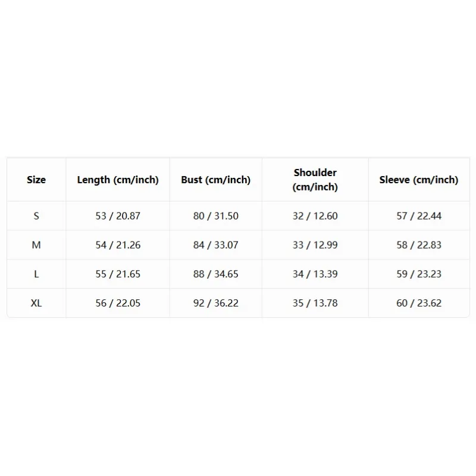Select the 53 / 20.87 length cell
The width and height of the screenshot is (476, 476).
point(118,216)
